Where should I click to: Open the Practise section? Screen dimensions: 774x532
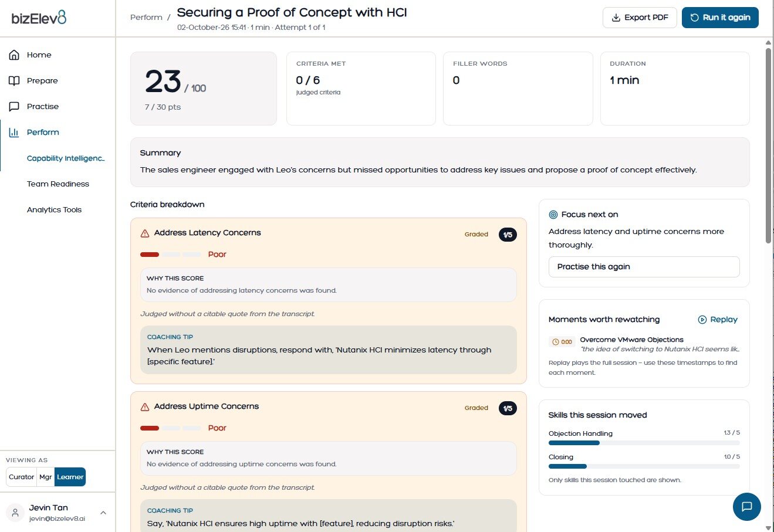tap(58, 107)
